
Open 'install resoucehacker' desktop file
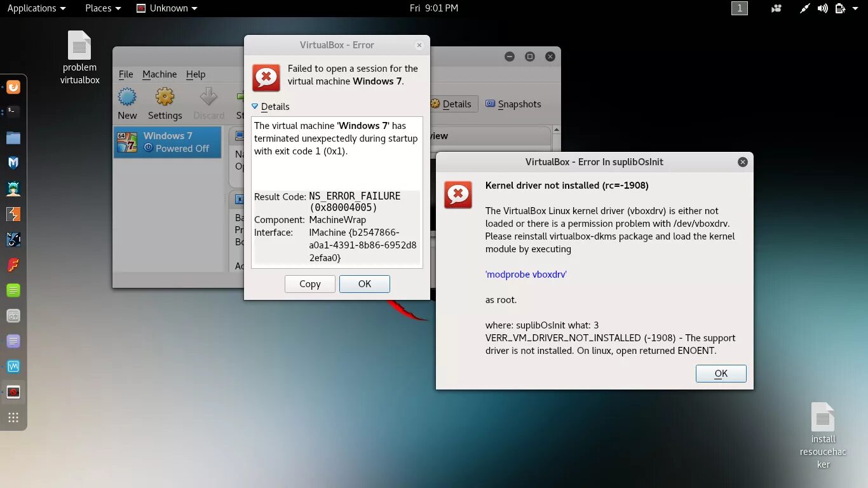pyautogui.click(x=823, y=435)
